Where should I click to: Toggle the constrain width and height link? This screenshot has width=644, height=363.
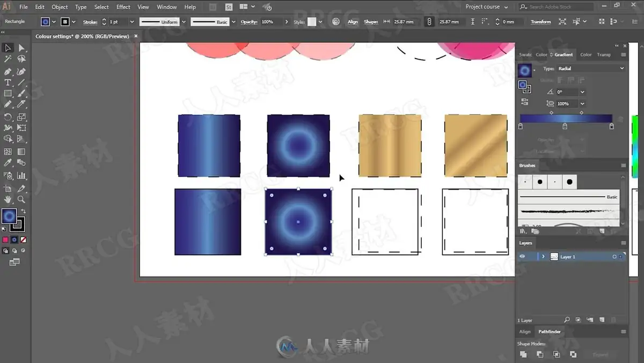tap(429, 21)
